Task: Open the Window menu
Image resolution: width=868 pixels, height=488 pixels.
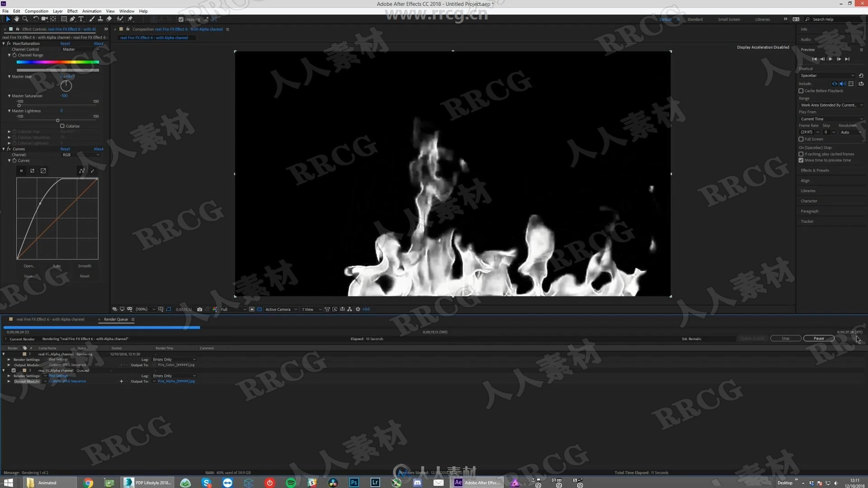Action: coord(127,11)
